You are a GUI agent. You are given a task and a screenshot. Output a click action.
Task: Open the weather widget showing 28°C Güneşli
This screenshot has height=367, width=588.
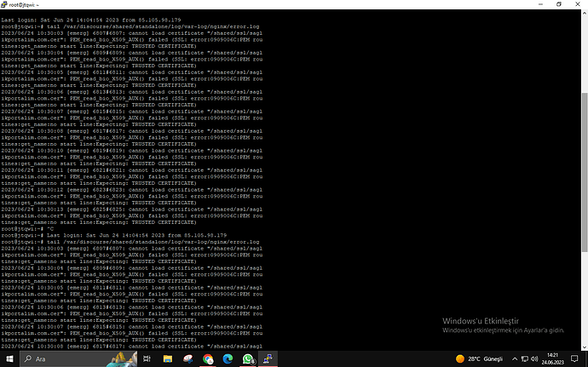point(479,358)
